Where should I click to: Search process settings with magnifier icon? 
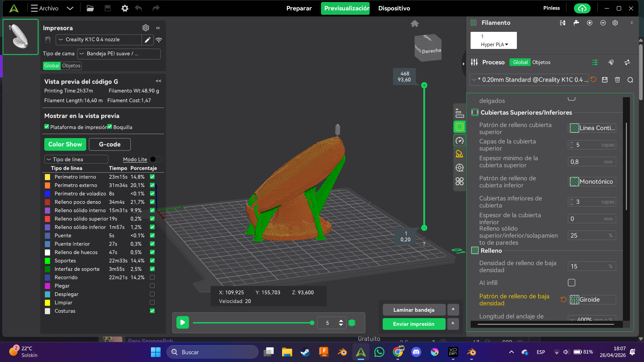pos(630,80)
